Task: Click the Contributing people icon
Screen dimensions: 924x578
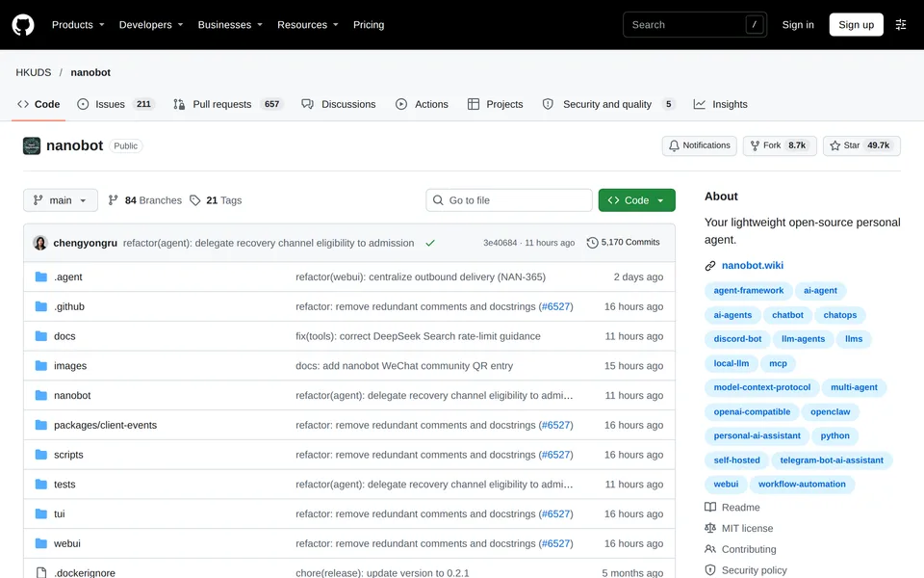Action: pyautogui.click(x=710, y=549)
